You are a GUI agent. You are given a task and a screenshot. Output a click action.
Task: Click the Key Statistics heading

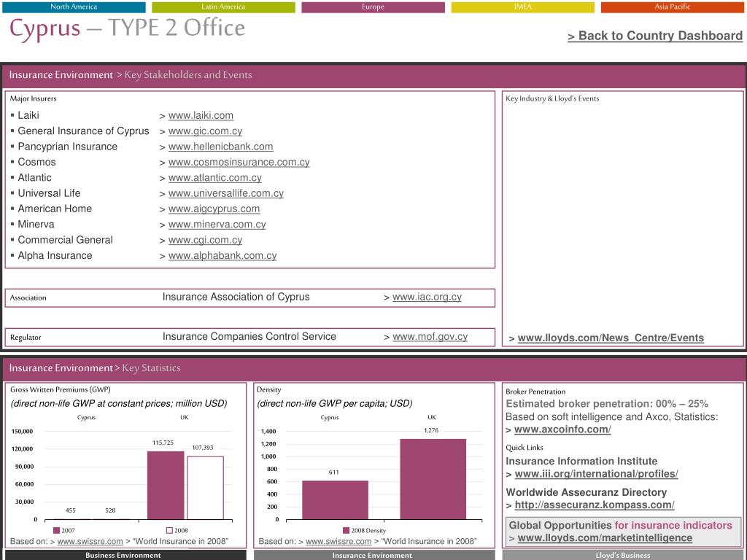point(152,367)
